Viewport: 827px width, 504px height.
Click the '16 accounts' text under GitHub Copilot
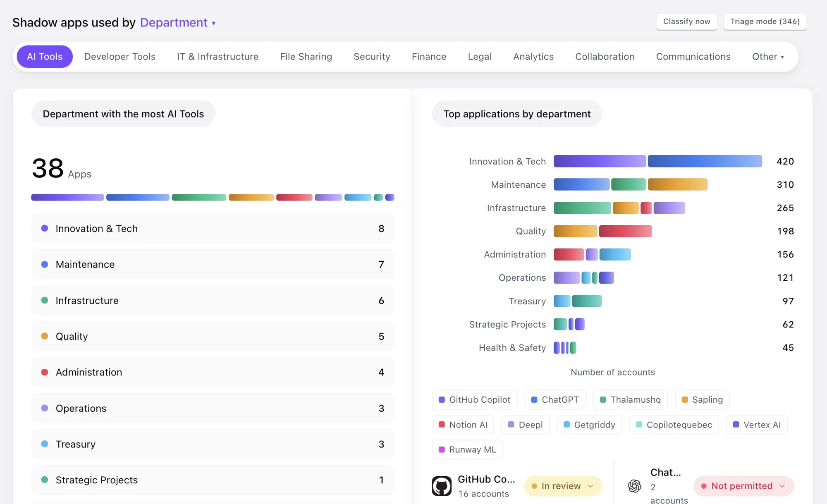[x=483, y=494]
